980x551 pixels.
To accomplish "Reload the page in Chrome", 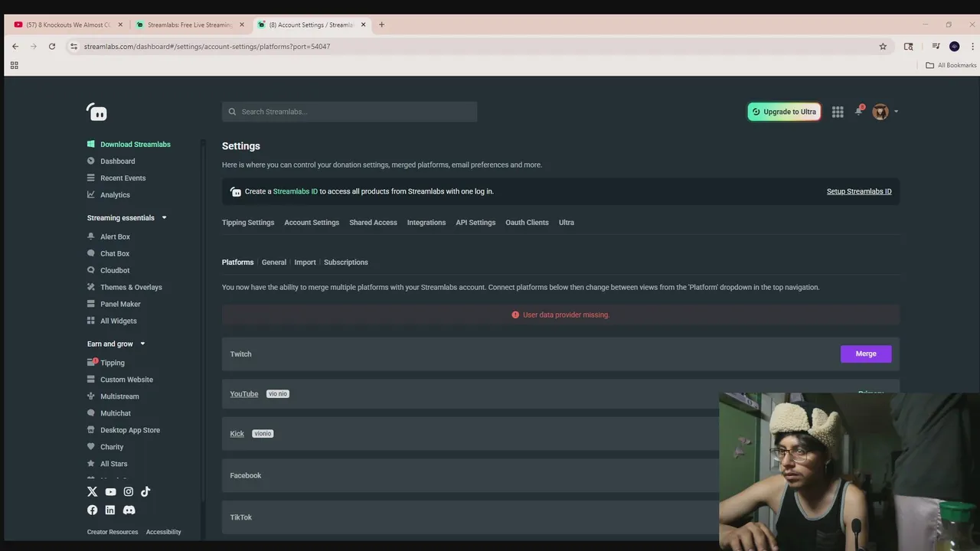I will click(52, 47).
